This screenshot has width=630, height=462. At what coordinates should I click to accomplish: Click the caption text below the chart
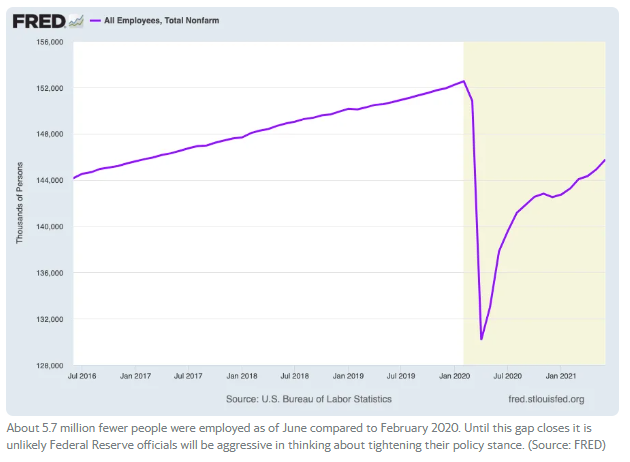pyautogui.click(x=306, y=435)
